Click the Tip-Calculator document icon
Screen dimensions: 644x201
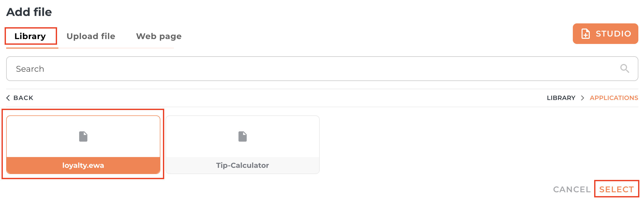242,136
